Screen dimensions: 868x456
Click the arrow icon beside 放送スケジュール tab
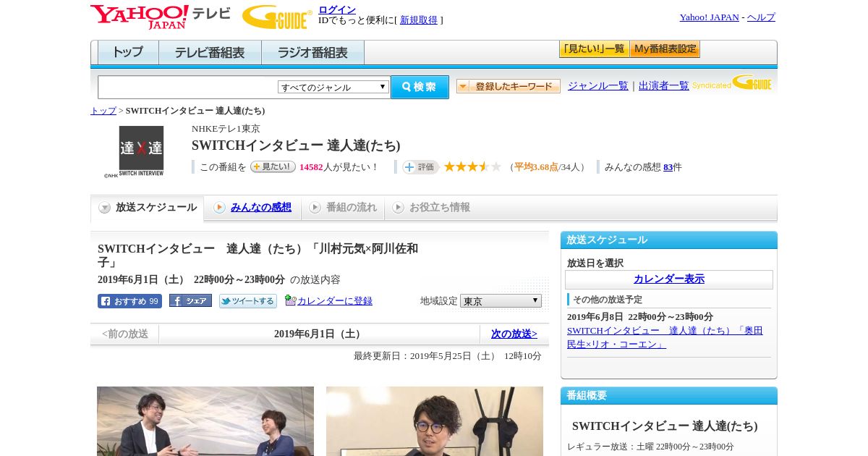pos(105,208)
